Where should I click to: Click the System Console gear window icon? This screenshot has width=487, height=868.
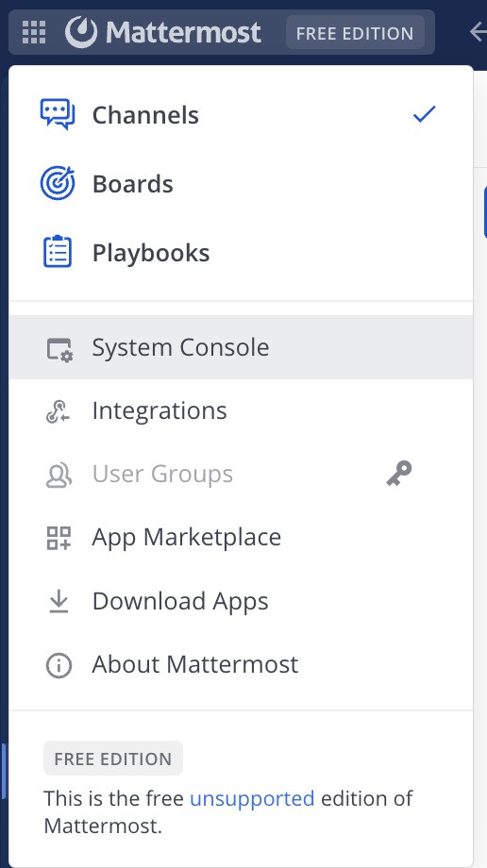[59, 349]
